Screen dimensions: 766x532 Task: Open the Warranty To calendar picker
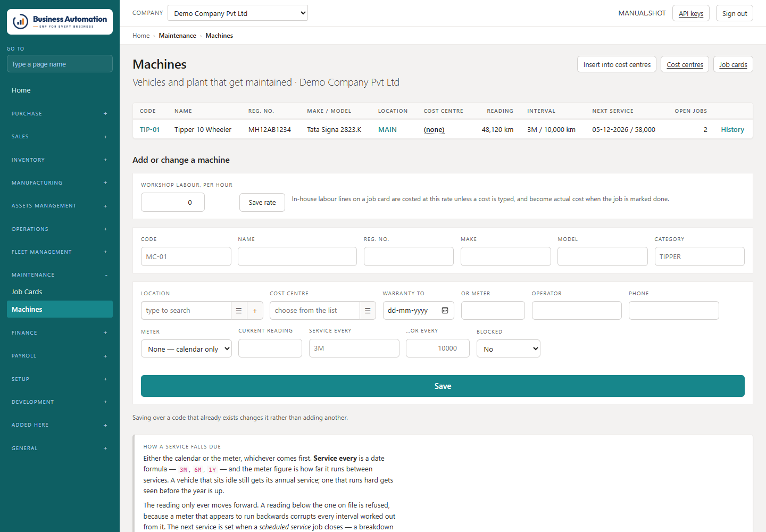click(445, 311)
